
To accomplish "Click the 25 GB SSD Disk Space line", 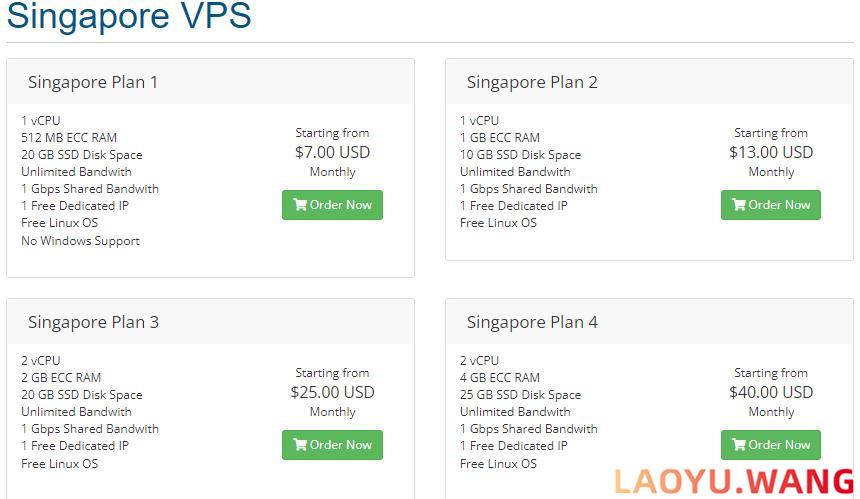I will point(520,395).
